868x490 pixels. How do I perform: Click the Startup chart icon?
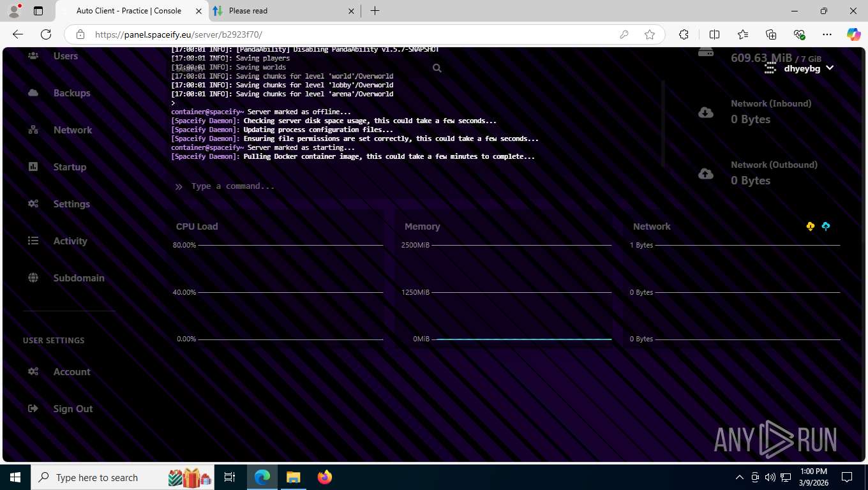pos(33,167)
